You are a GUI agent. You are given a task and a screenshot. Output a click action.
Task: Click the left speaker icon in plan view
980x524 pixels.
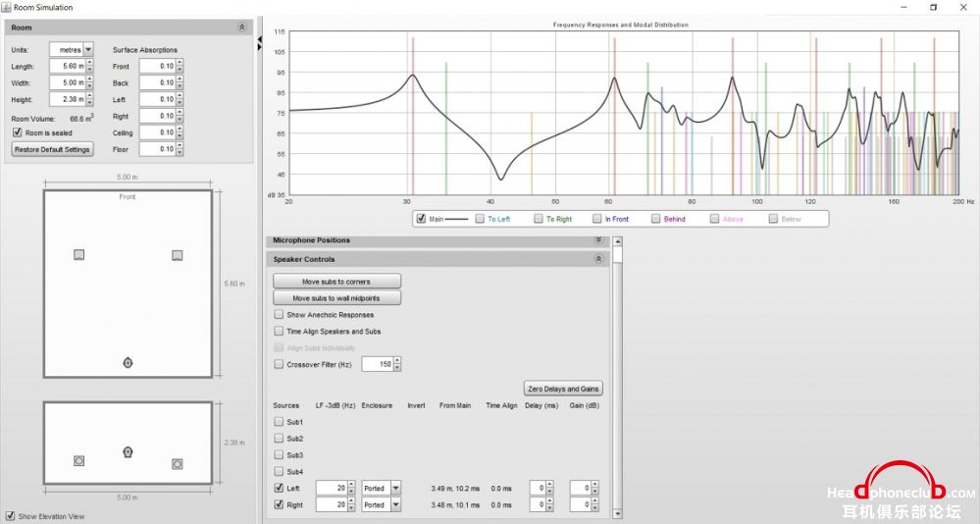point(78,254)
